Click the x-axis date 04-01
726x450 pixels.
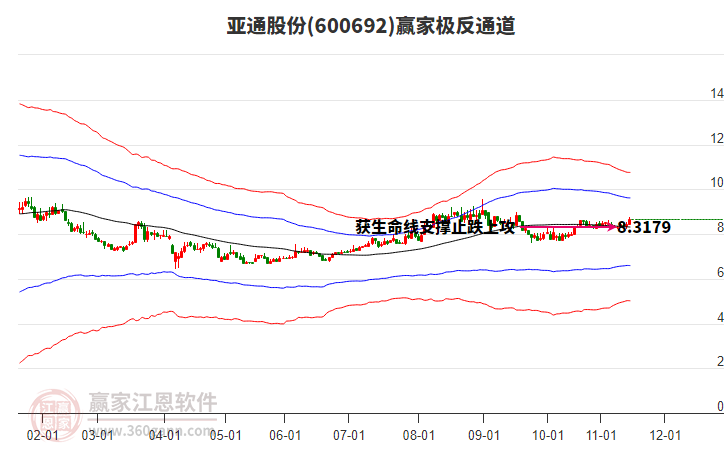pyautogui.click(x=165, y=436)
